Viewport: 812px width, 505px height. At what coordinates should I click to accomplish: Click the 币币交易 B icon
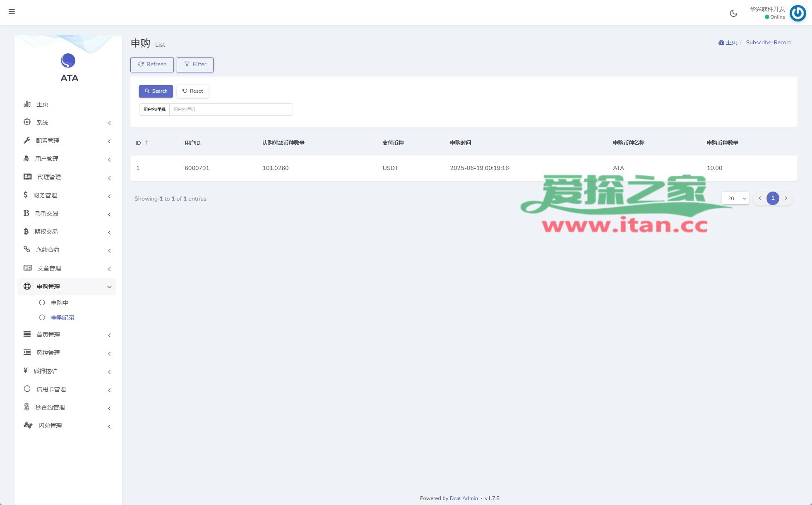pos(26,213)
